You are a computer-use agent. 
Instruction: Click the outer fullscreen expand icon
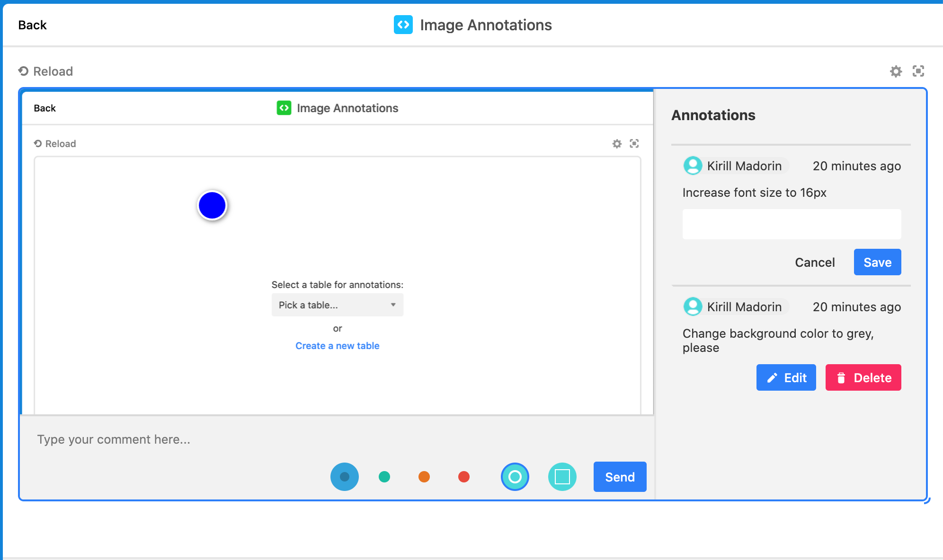point(918,71)
